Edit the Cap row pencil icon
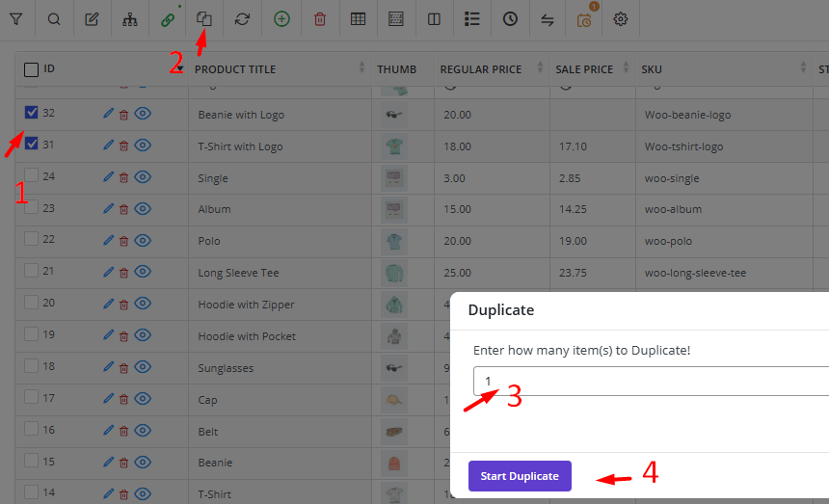Image resolution: width=829 pixels, height=504 pixels. tap(108, 399)
